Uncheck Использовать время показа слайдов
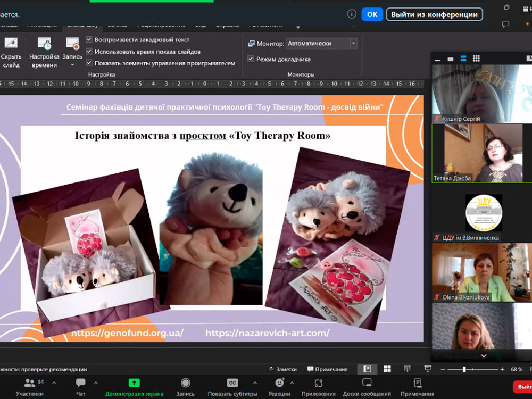The width and height of the screenshot is (532, 399). tap(89, 52)
